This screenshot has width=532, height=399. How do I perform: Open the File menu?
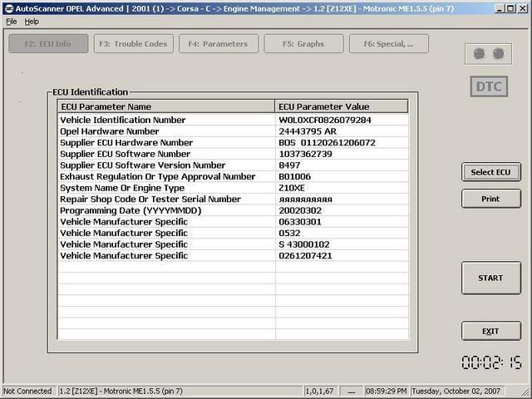pos(11,22)
